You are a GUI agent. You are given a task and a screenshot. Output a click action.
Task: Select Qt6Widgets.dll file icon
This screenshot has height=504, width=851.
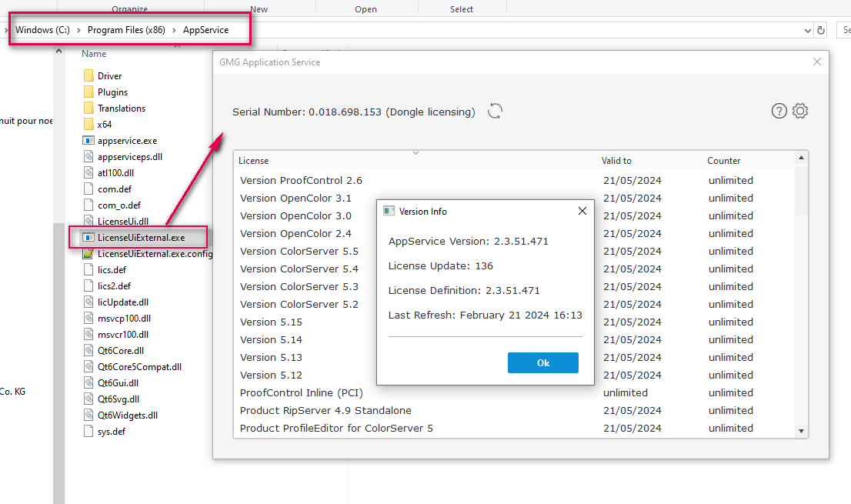pyautogui.click(x=88, y=415)
